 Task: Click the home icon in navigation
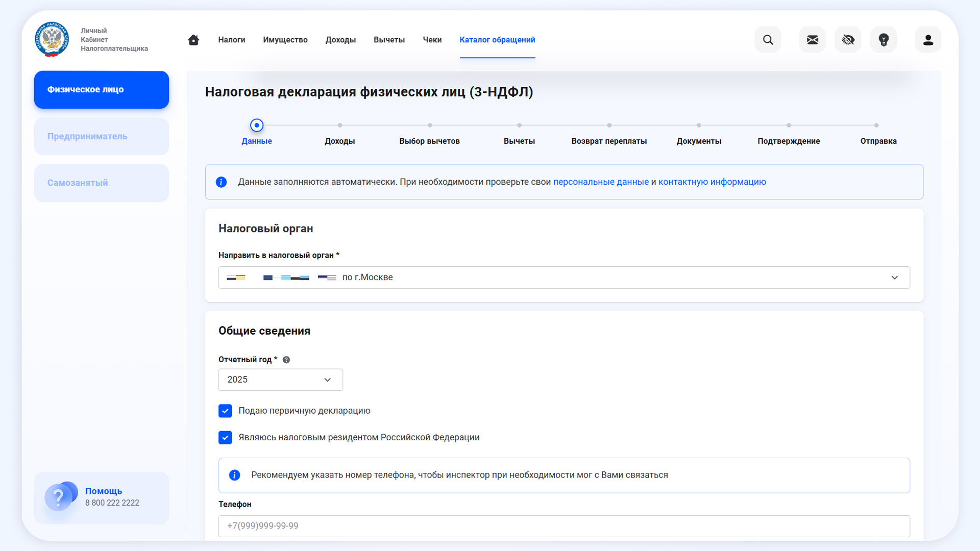pos(193,40)
